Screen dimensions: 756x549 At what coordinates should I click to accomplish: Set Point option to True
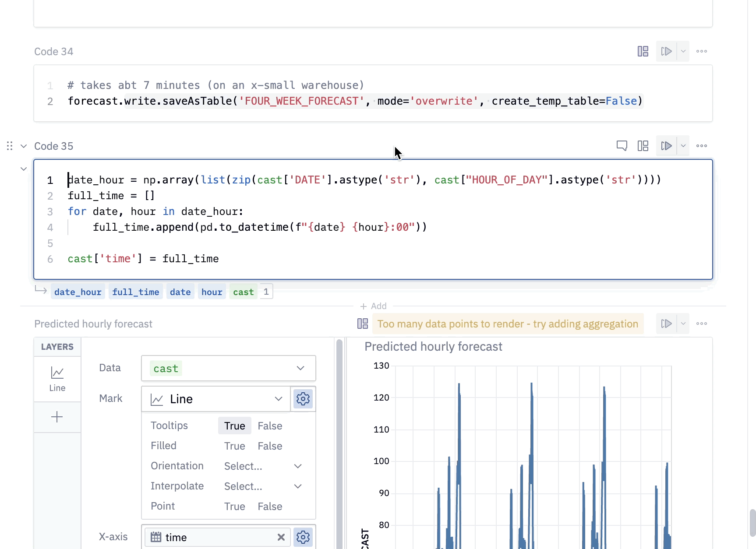pos(234,507)
